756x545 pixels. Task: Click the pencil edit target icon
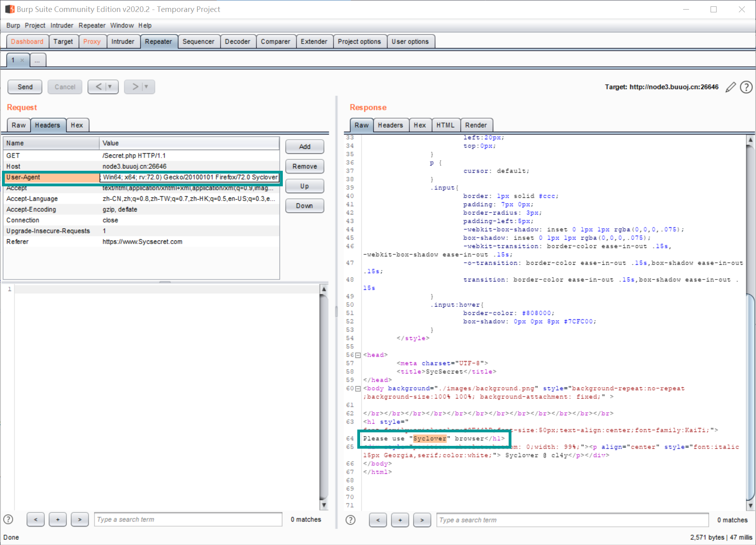pos(731,87)
